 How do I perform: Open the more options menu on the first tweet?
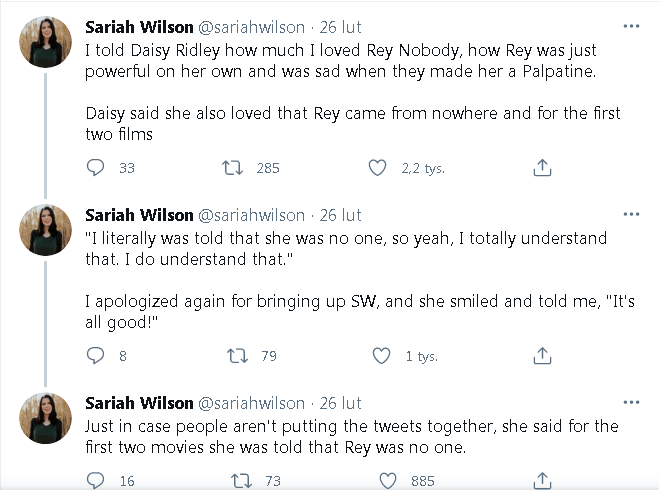(x=630, y=26)
